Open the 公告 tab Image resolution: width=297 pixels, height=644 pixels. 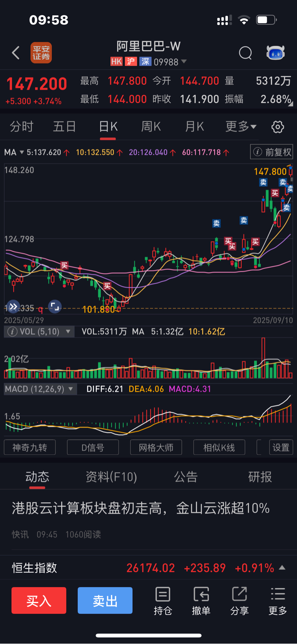(x=186, y=477)
